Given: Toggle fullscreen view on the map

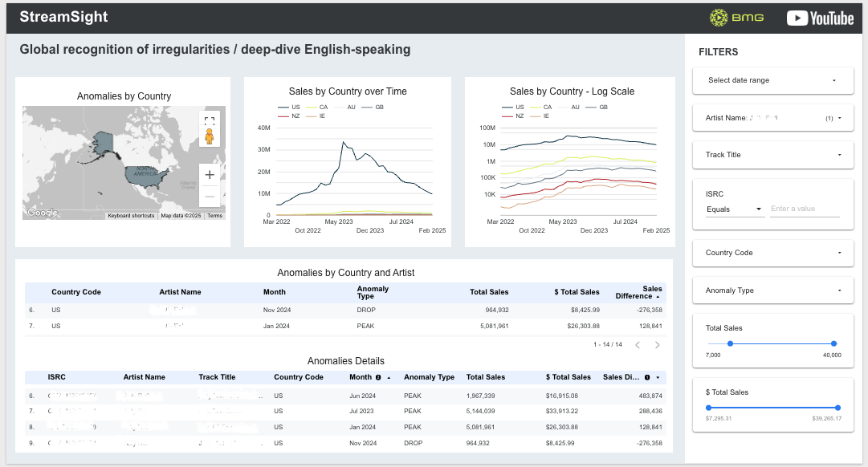Looking at the screenshot, I should click(x=210, y=121).
